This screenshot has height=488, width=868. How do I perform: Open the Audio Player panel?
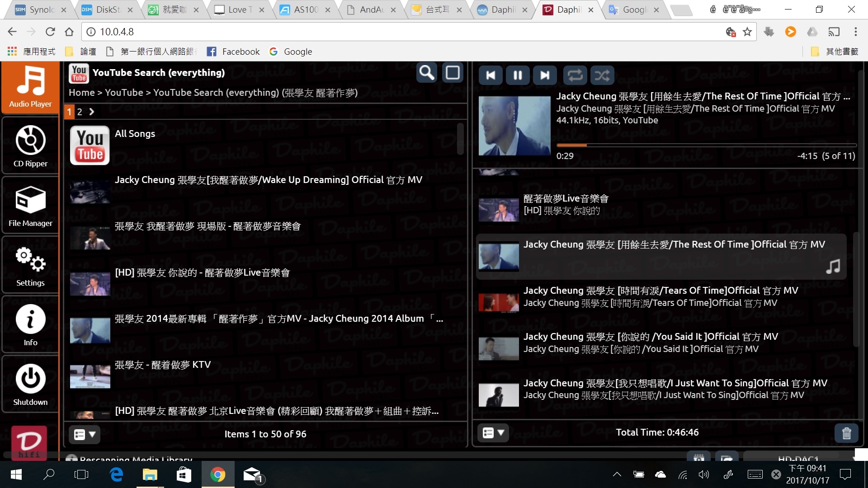click(x=30, y=87)
